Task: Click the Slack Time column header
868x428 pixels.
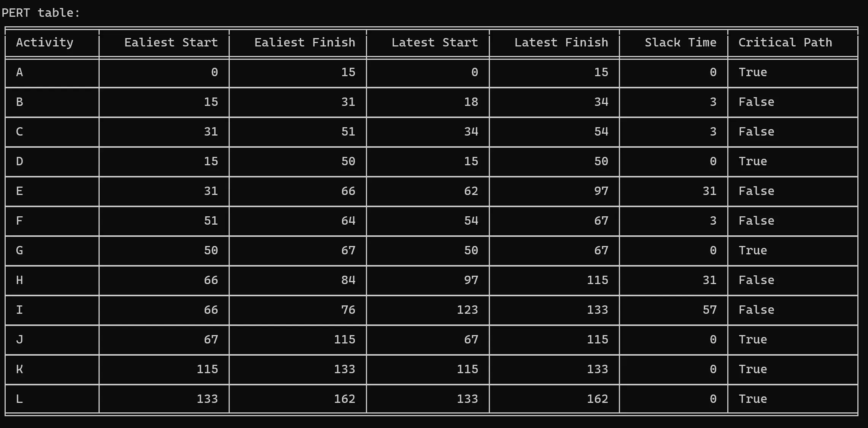Action: coord(680,43)
